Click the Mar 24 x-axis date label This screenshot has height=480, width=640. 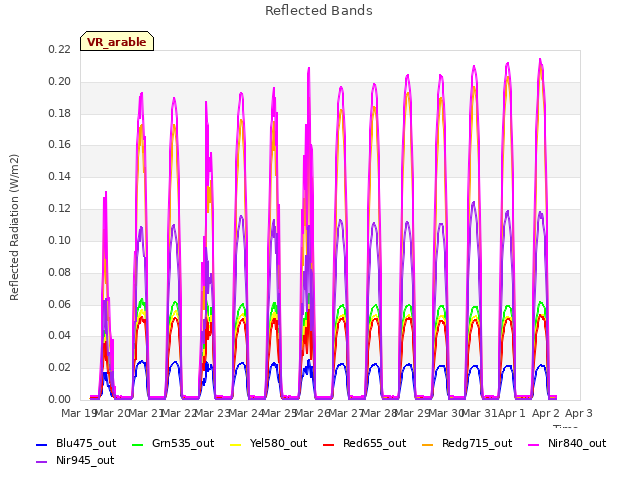point(246,413)
